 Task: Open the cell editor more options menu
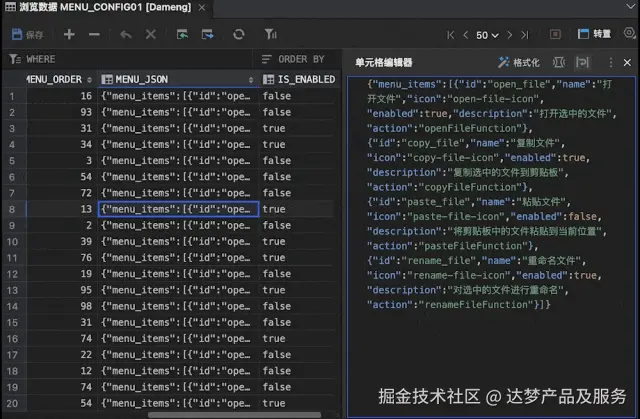point(611,62)
